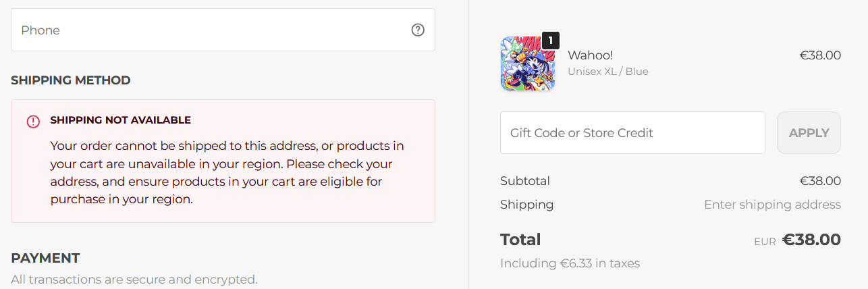868x289 pixels.
Task: Click the bold Total label
Action: click(x=520, y=240)
